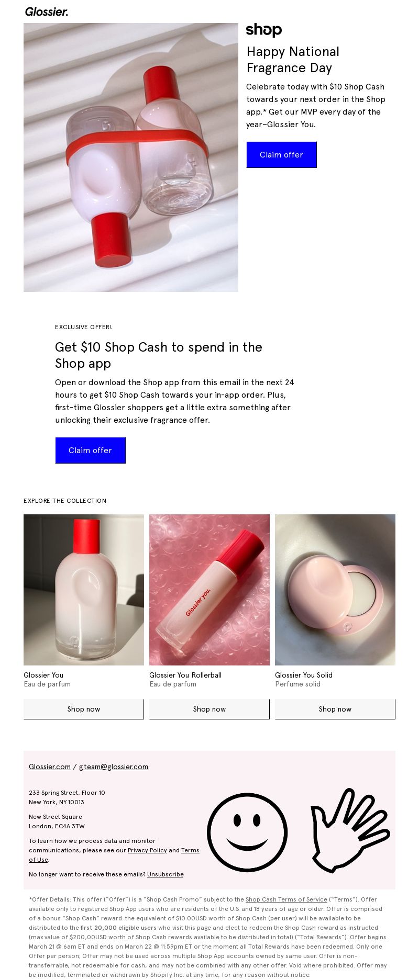Click Claim offer in exclusive offer section

(x=91, y=450)
